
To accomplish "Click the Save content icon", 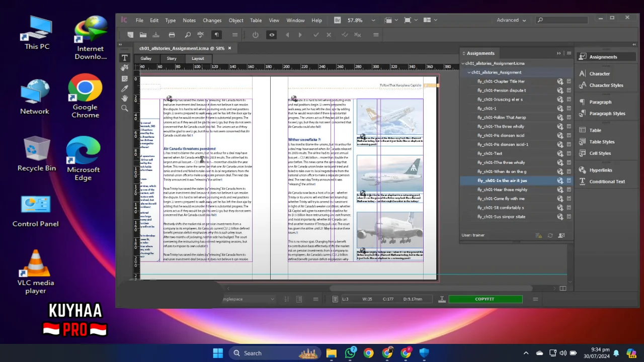I will (156, 35).
